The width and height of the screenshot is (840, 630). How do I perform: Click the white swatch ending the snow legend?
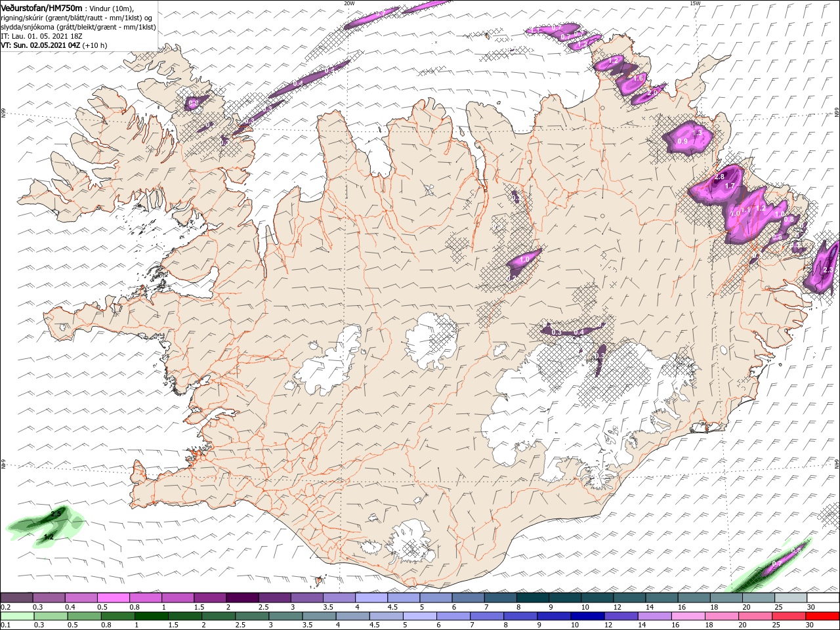(x=822, y=598)
